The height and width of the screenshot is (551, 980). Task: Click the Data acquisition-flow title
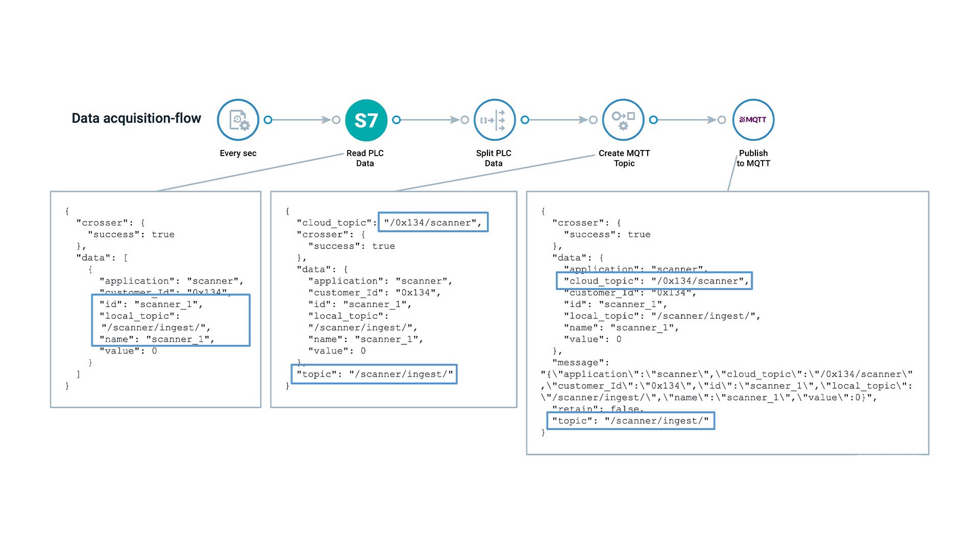tap(136, 118)
